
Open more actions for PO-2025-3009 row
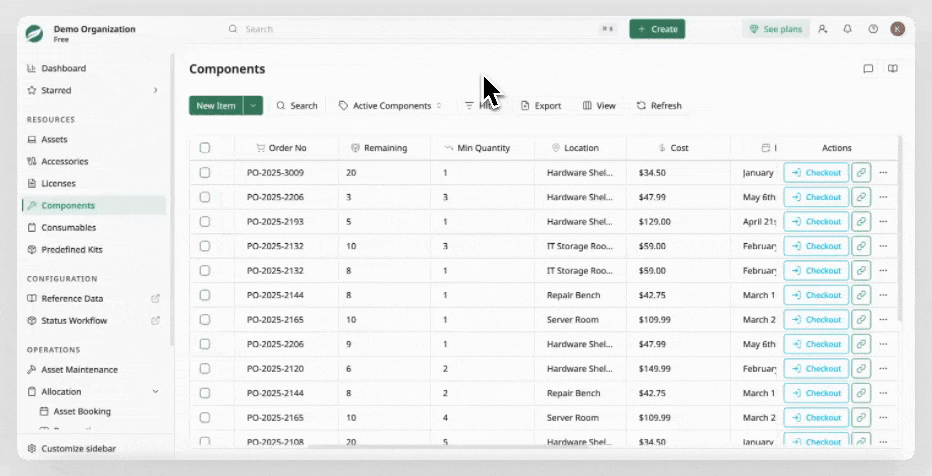[883, 172]
